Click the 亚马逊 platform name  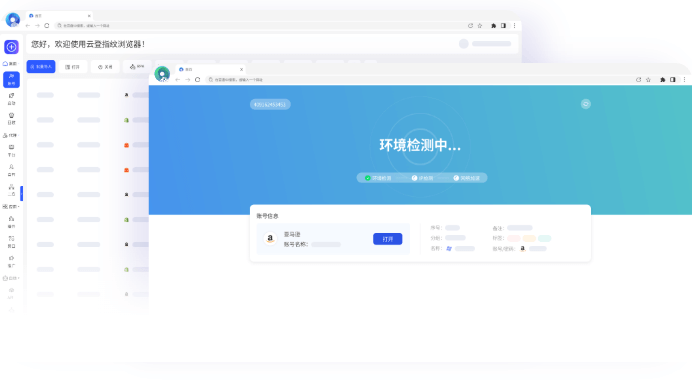tap(292, 234)
